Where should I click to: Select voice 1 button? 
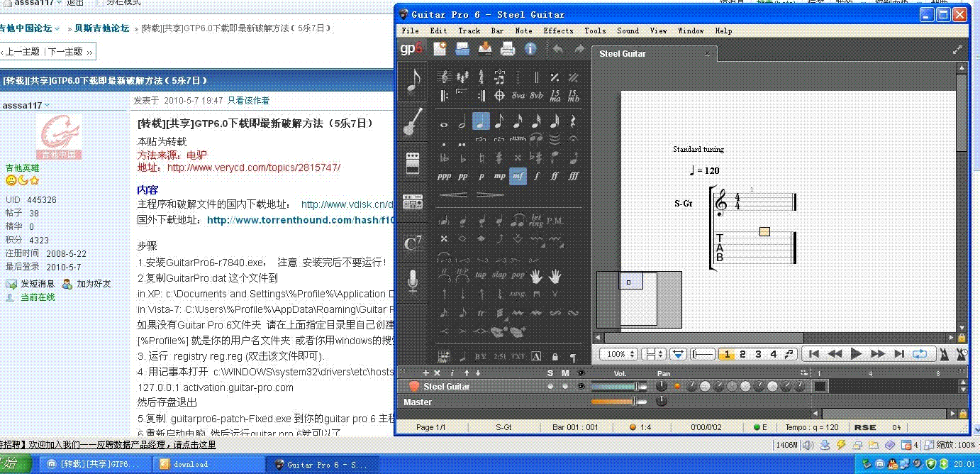[726, 354]
